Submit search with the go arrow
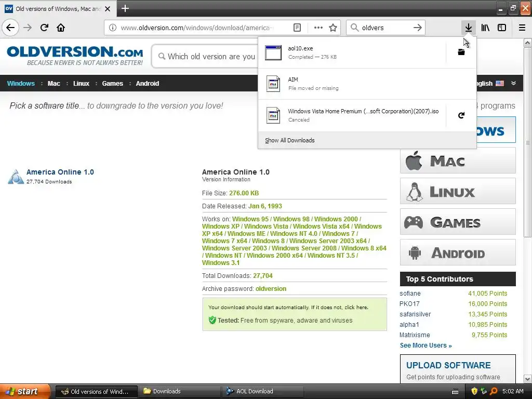The width and height of the screenshot is (532, 399). [x=417, y=28]
